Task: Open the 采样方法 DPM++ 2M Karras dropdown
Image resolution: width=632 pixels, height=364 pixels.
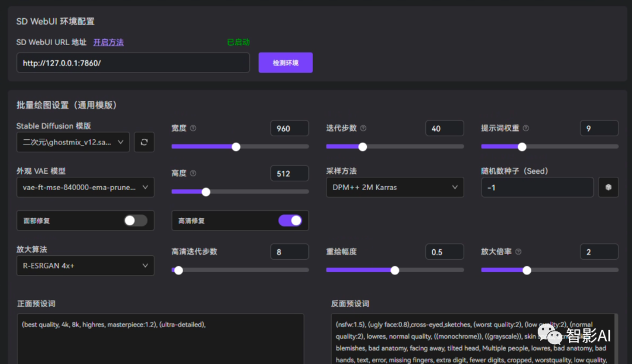Action: pyautogui.click(x=394, y=187)
